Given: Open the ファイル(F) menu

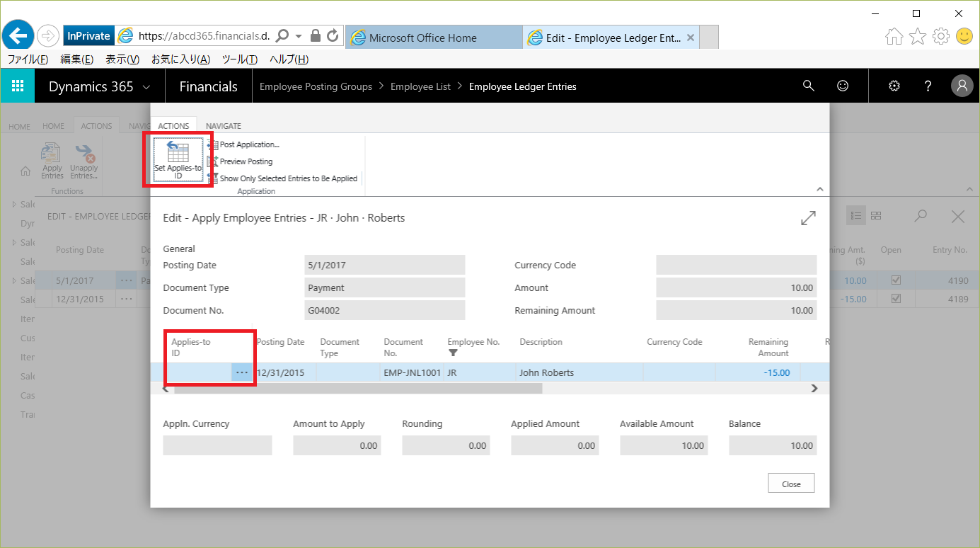Looking at the screenshot, I should [x=28, y=59].
